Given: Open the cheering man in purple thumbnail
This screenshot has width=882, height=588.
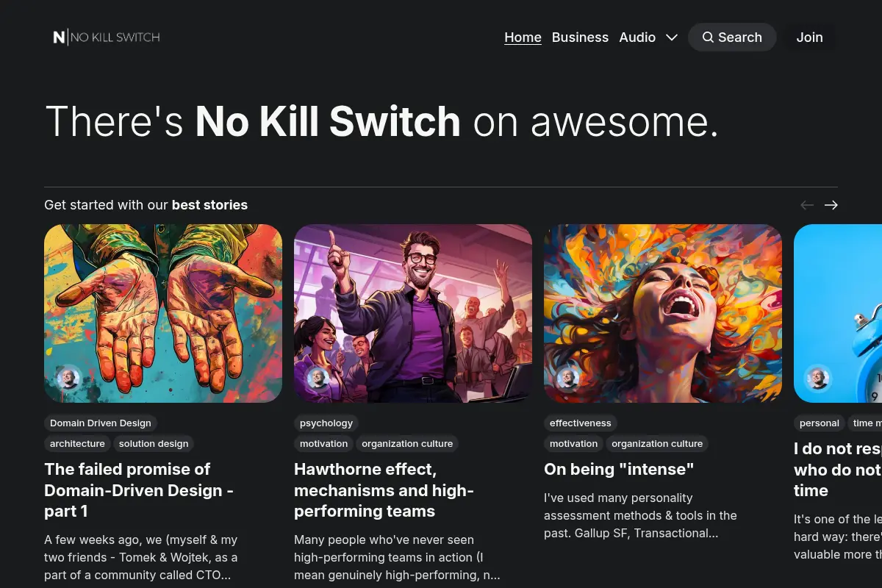Looking at the screenshot, I should click(413, 313).
